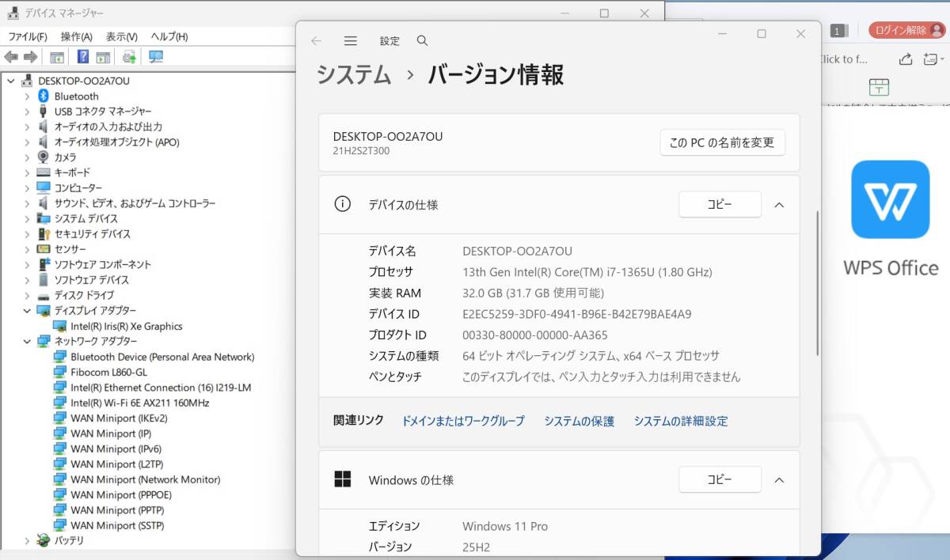Select Fibocom L860-GL network adapter
The height and width of the screenshot is (560, 950).
click(x=108, y=373)
